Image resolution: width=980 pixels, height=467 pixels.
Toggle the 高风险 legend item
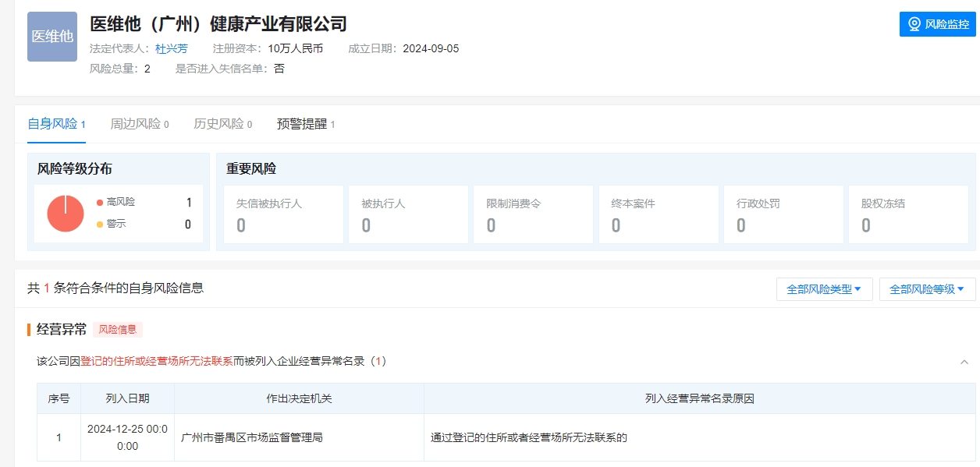click(120, 202)
